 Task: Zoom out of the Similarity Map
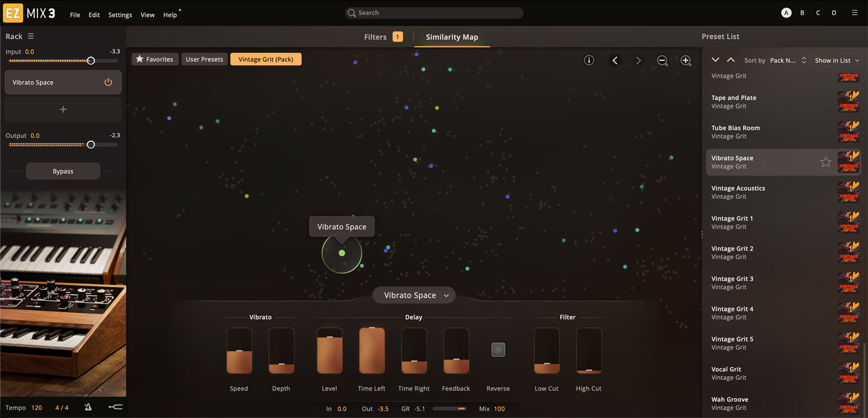point(662,61)
